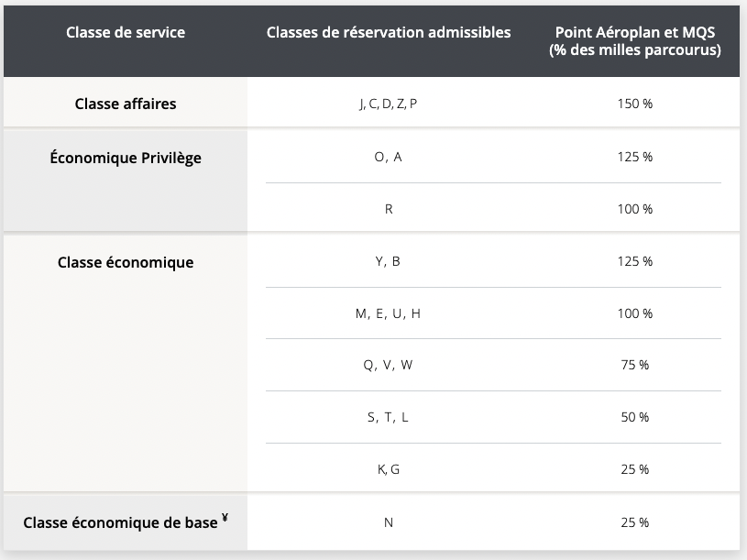Screen dimensions: 747x560
Task: Select the "50 %" points value
Action: tap(634, 417)
